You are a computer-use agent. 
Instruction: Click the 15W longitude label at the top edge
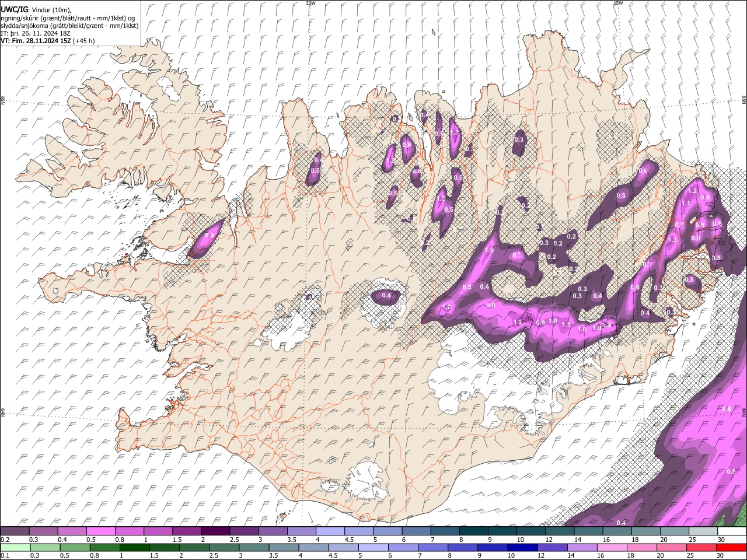point(617,3)
